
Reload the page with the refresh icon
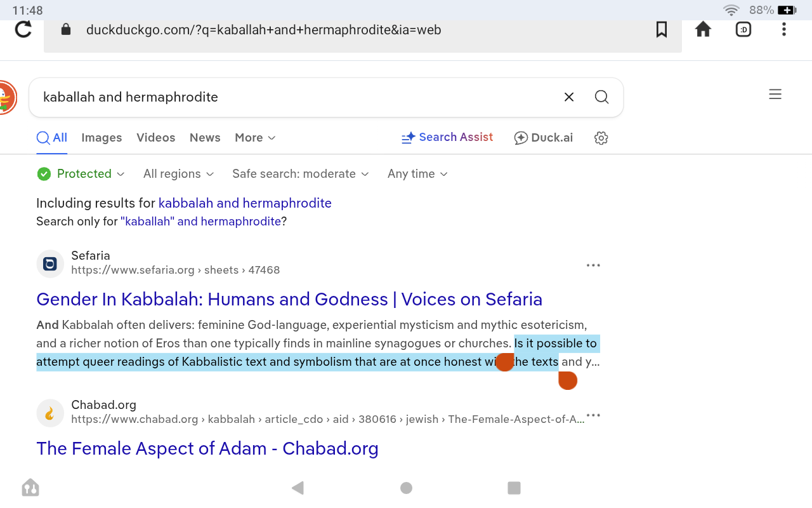[x=23, y=30]
